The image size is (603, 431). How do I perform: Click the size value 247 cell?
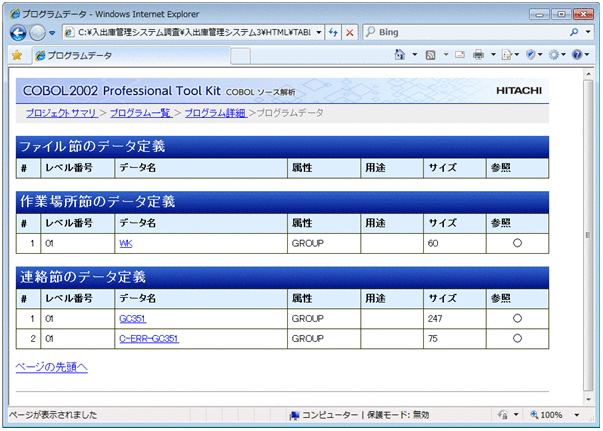point(455,319)
